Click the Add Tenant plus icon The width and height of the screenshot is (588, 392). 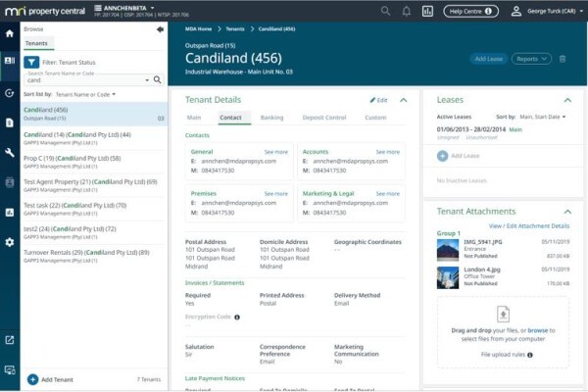coord(33,379)
